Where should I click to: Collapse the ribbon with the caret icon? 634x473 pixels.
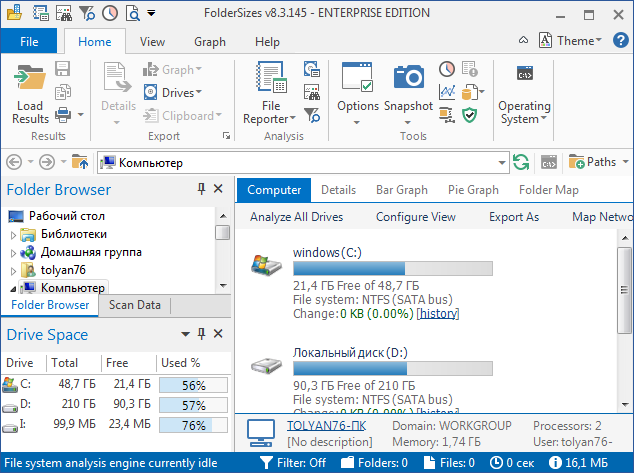[523, 40]
